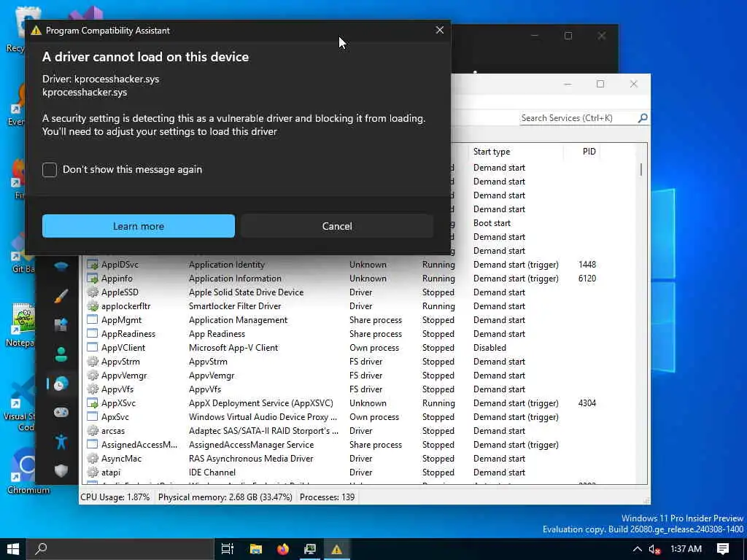The image size is (747, 560).
Task: Click "Smartlocker Filter Driver" display name
Action: tap(235, 306)
